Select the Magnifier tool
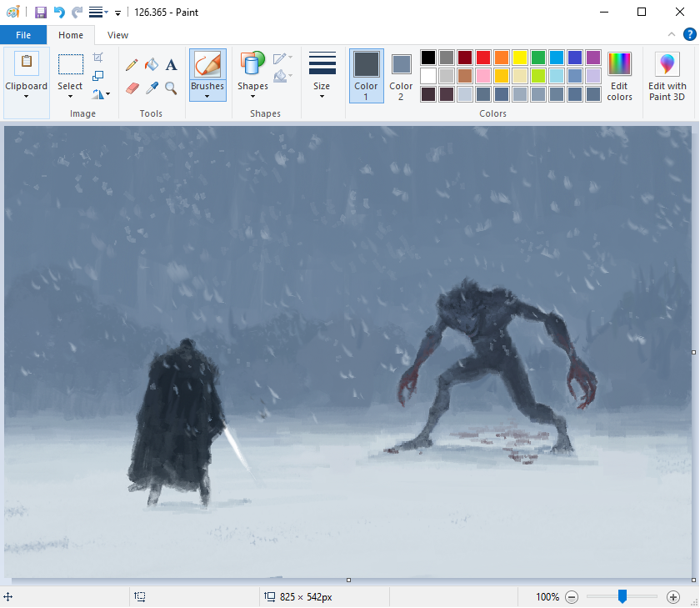 [171, 88]
